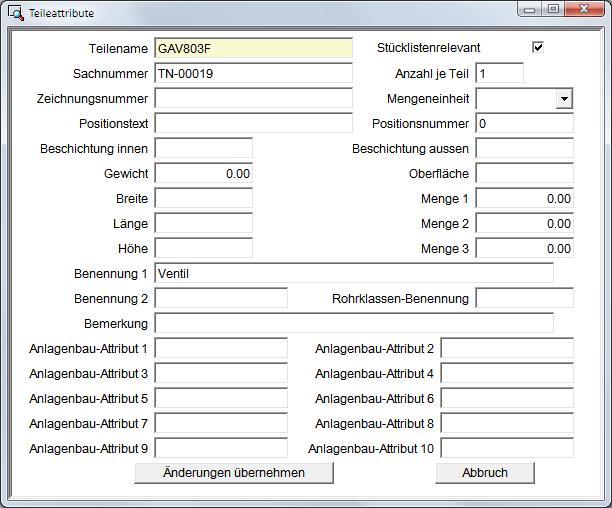Toggle the Stücklistenrelevant checkbox
Viewport: 612px width, 508px height.
pos(538,47)
